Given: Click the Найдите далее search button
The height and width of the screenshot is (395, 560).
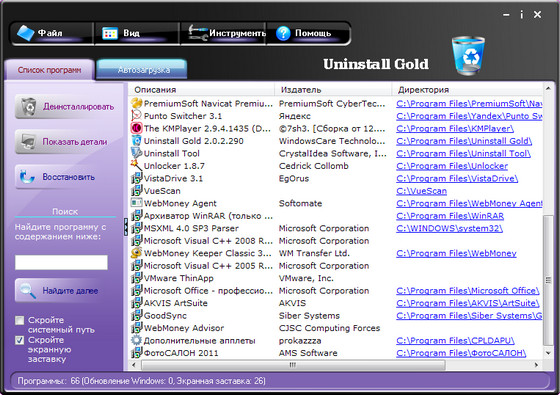Looking at the screenshot, I should (x=66, y=290).
